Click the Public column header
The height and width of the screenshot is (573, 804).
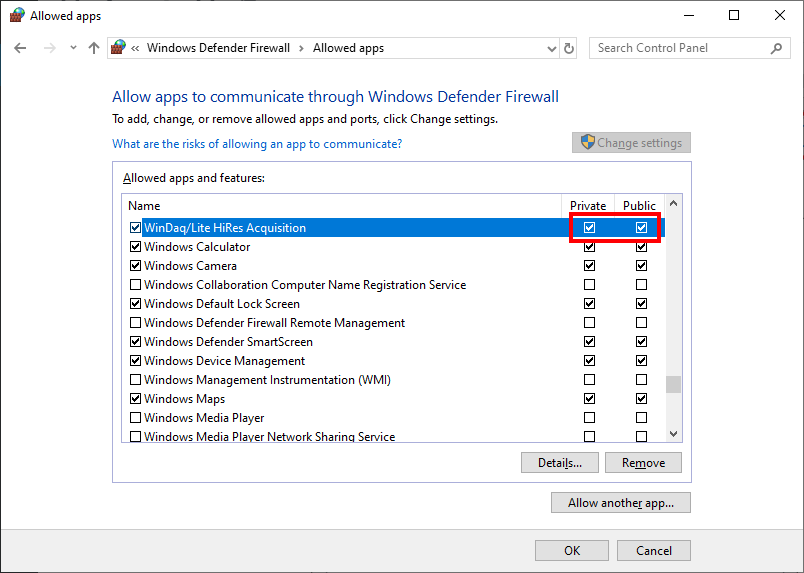639,206
